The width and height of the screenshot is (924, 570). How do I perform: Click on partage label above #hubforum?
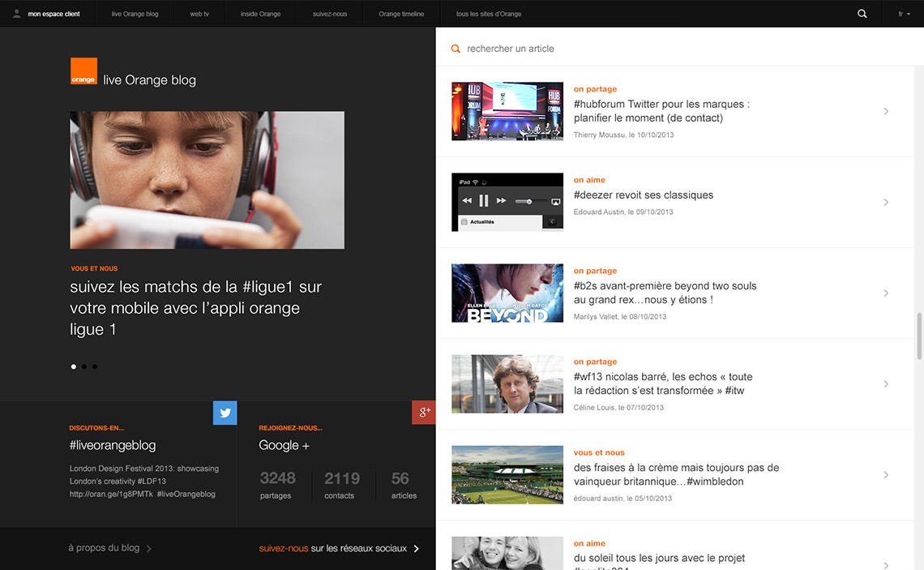(x=595, y=89)
